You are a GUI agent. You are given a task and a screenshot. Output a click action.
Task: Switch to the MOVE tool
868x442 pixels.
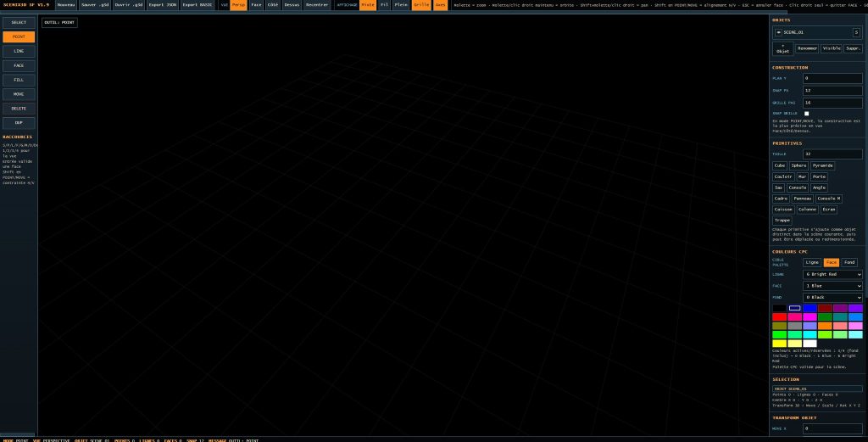[19, 94]
